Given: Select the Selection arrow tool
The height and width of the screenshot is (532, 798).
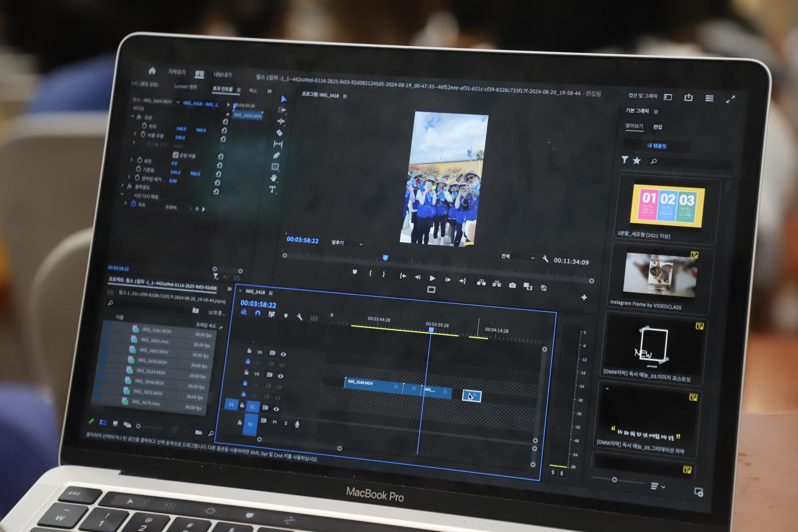Looking at the screenshot, I should tap(283, 99).
